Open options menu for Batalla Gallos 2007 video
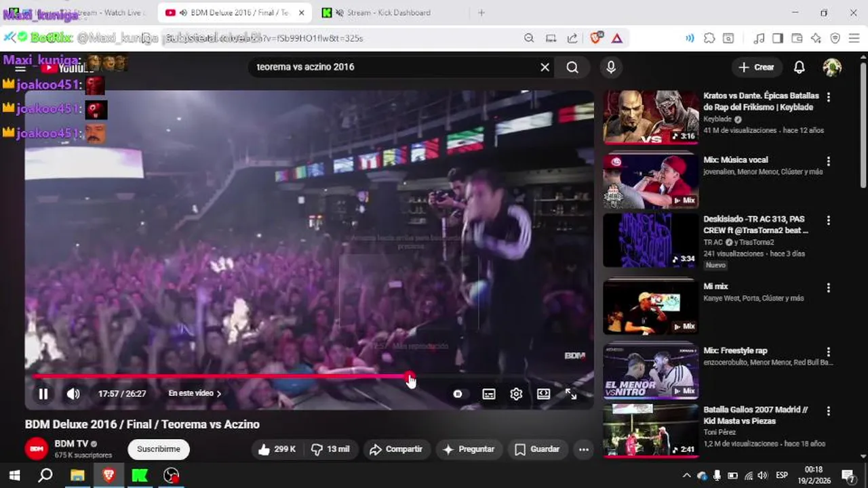The width and height of the screenshot is (868, 488). tap(828, 411)
